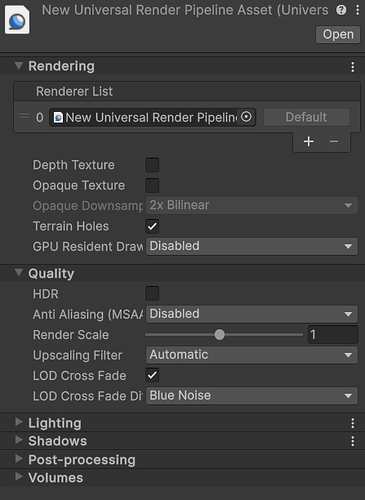Click the Render Pipeline Asset file icon
The height and width of the screenshot is (500, 365).
17,20
